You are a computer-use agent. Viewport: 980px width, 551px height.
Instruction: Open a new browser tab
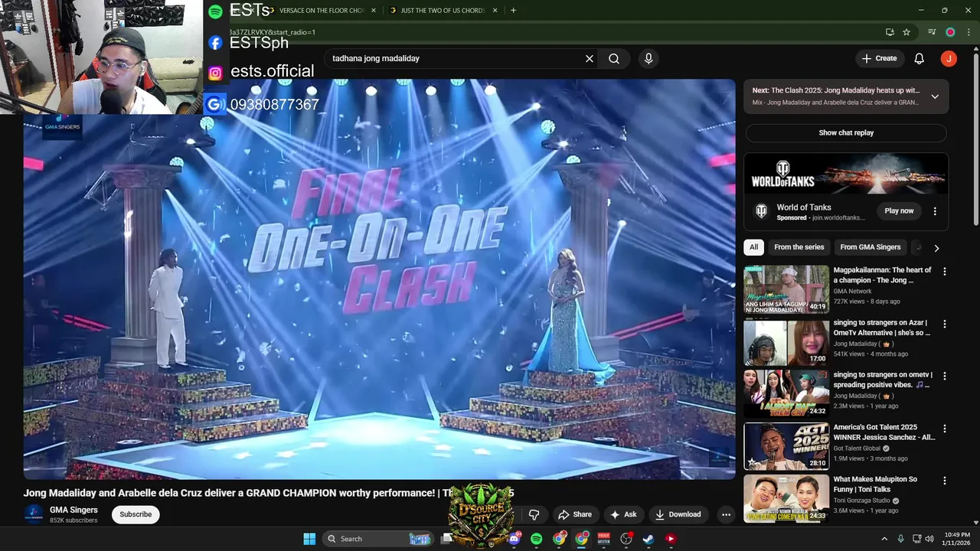click(513, 11)
